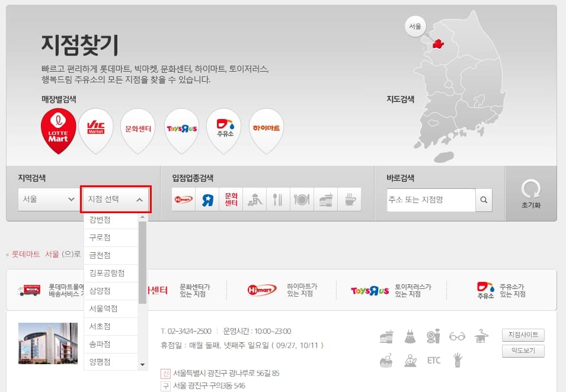Open the 약도보기 map view button
The image size is (566, 392).
coord(523,351)
